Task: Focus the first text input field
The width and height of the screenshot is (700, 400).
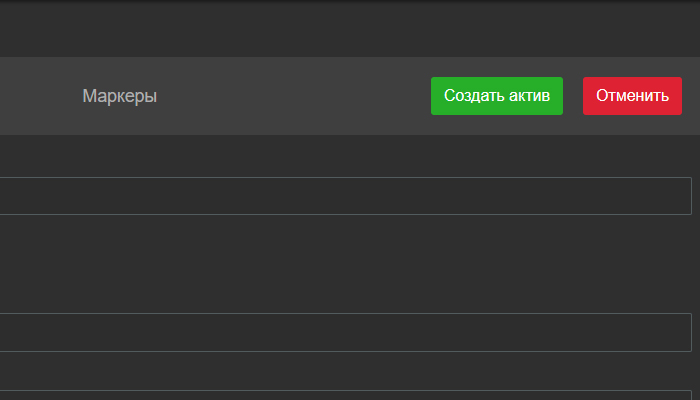Action: coord(346,196)
